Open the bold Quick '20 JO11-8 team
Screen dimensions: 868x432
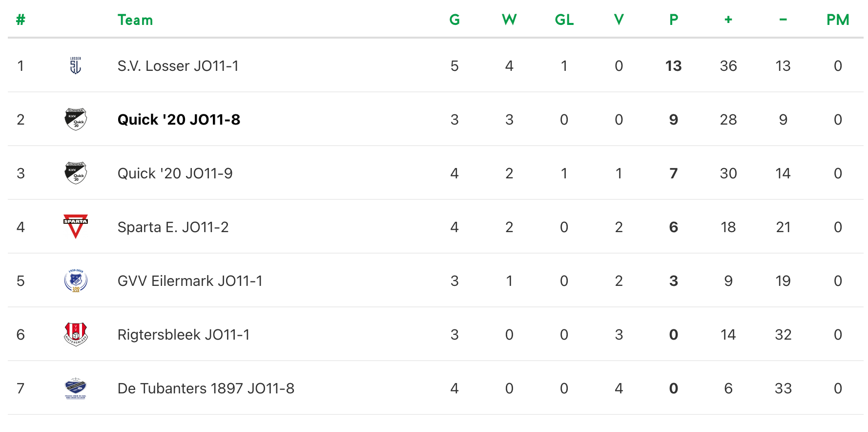click(179, 120)
